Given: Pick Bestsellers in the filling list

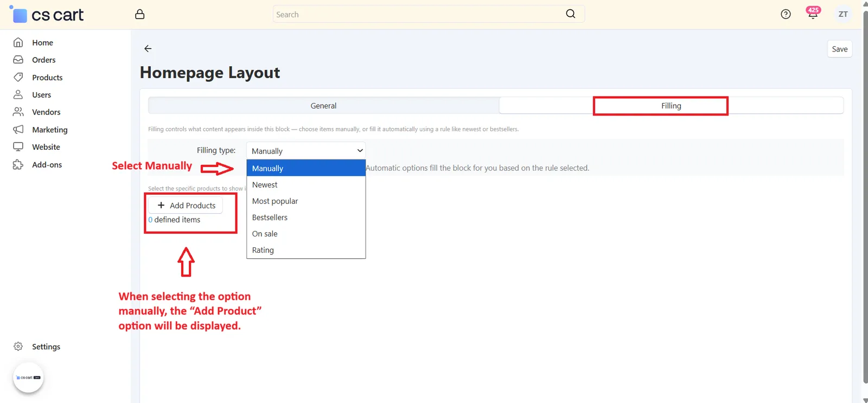Looking at the screenshot, I should coord(306,218).
